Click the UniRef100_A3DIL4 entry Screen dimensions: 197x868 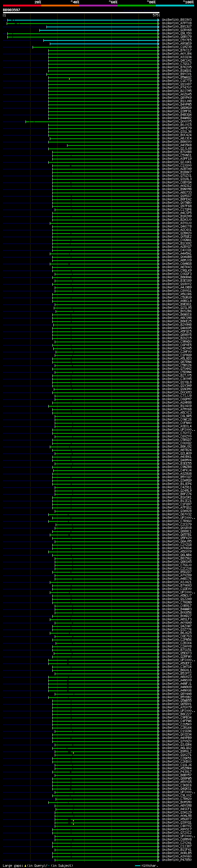click(177, 426)
